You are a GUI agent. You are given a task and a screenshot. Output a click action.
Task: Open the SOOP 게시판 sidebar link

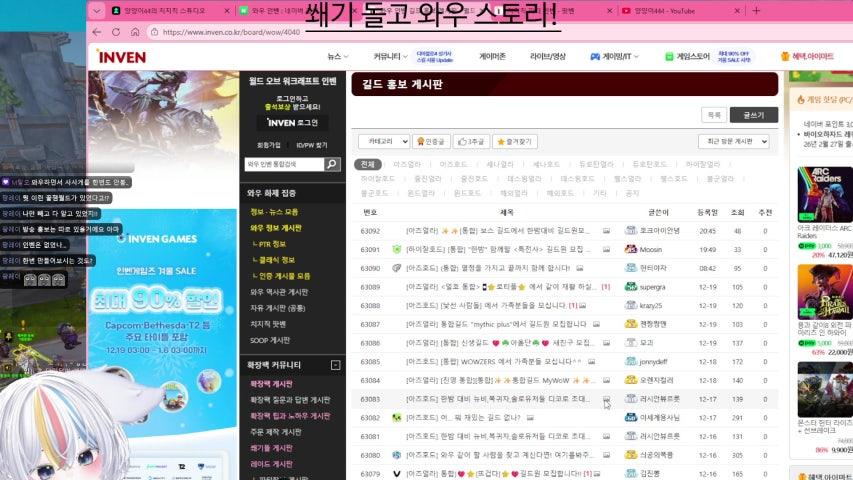pos(270,340)
